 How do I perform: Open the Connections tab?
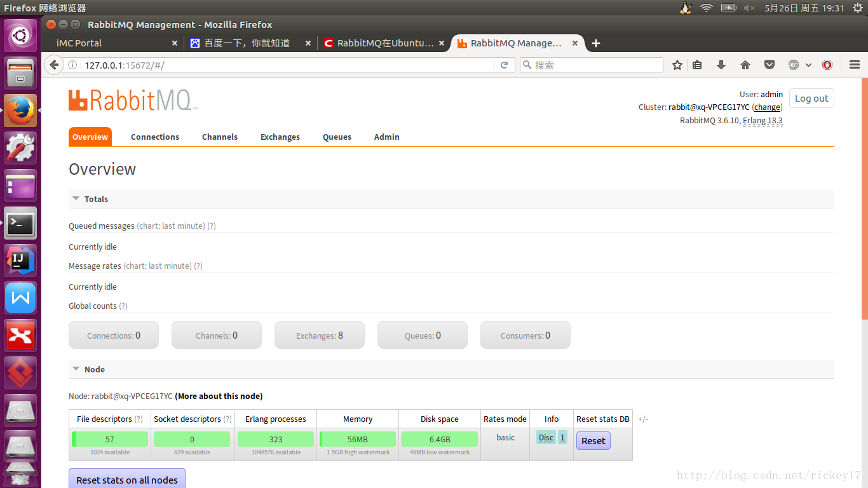tap(155, 137)
